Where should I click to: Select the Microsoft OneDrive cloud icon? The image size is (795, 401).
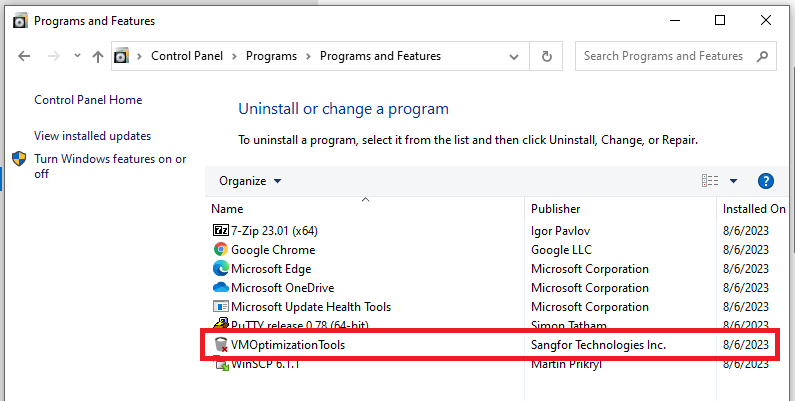(x=221, y=287)
